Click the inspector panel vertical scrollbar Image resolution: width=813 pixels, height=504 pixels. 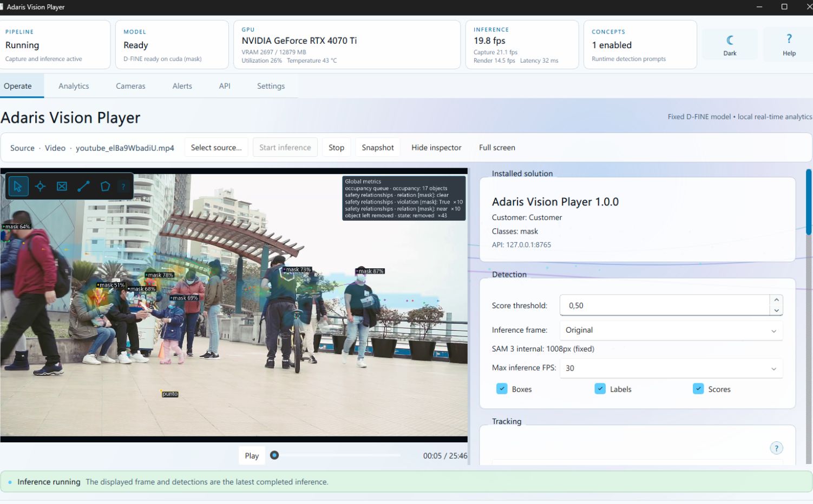point(809,202)
